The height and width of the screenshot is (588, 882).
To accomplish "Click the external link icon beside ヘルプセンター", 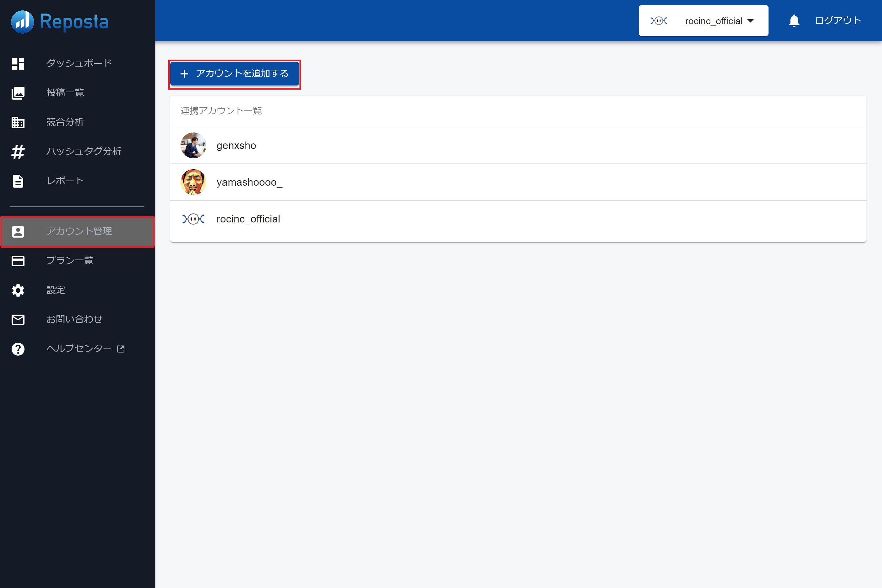I will tap(121, 349).
